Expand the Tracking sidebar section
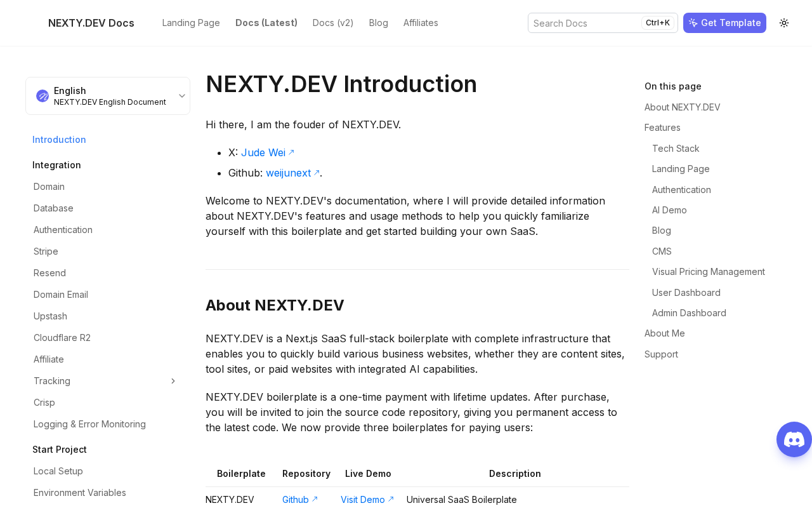Screen dimensions: 812x508 click(x=173, y=381)
